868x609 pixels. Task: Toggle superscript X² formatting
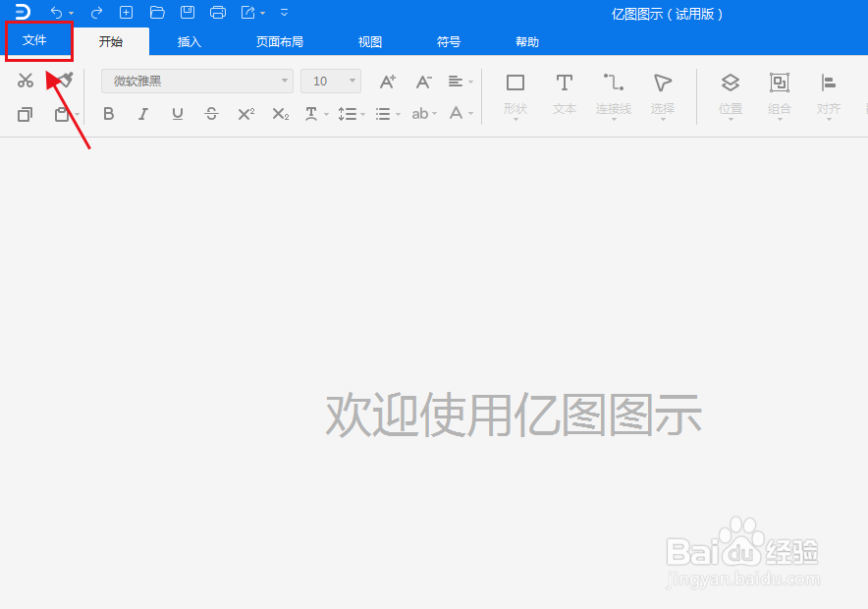245,114
